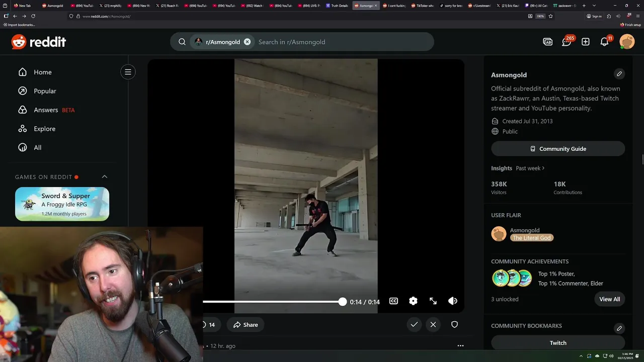Select The Literal God flair tag
Screen dimensions: 644x362
(x=532, y=238)
